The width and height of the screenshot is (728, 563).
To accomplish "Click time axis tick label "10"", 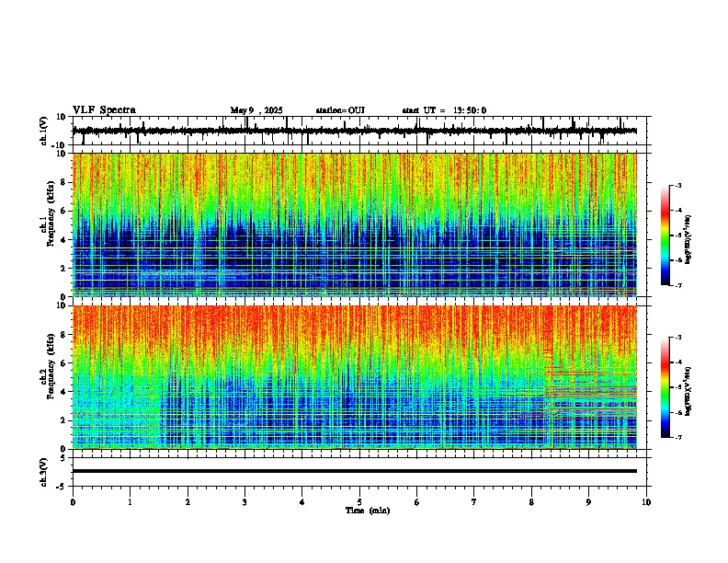I will (x=646, y=502).
